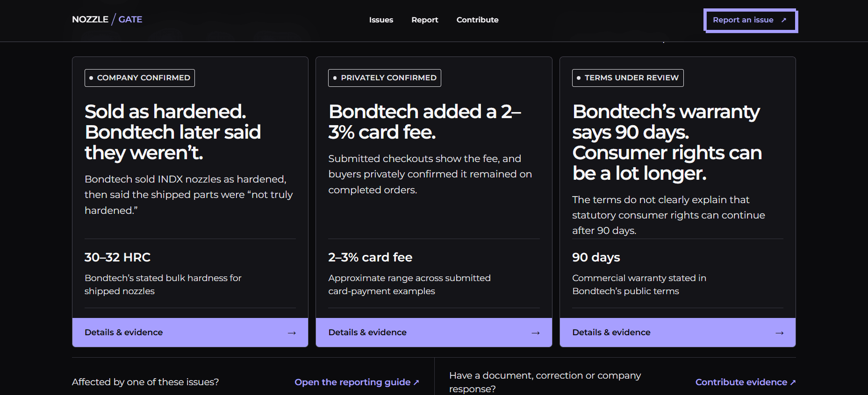Open the Issues nav menu item
The image size is (868, 395).
(381, 20)
